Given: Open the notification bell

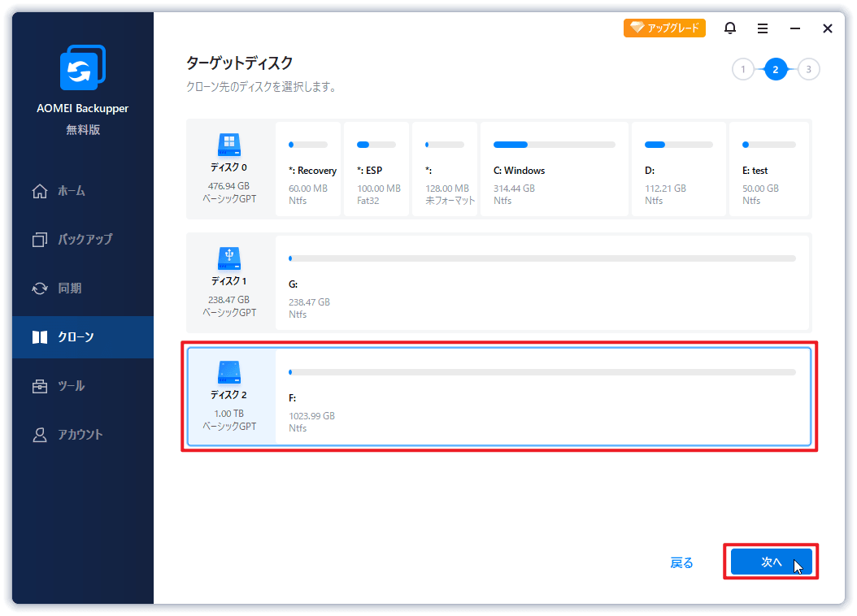Looking at the screenshot, I should (x=729, y=28).
